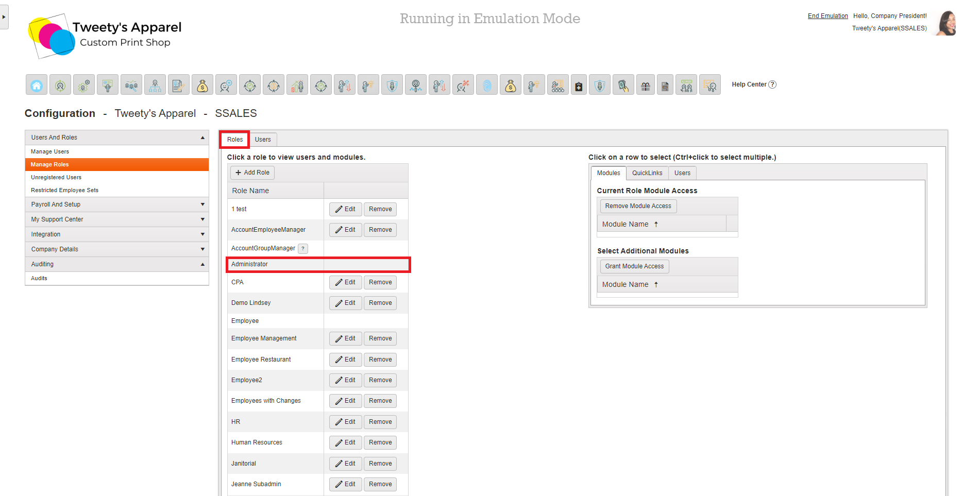Select Manage Roles in the sidebar
The image size is (980, 496).
tap(117, 165)
